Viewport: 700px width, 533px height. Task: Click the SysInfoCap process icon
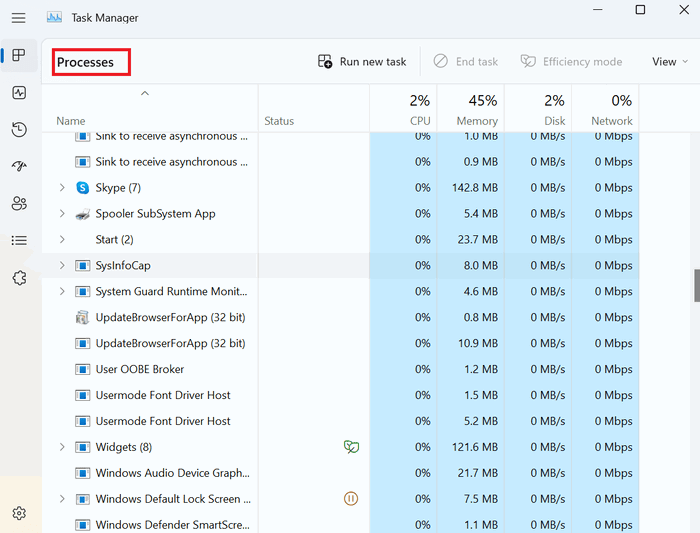[83, 266]
